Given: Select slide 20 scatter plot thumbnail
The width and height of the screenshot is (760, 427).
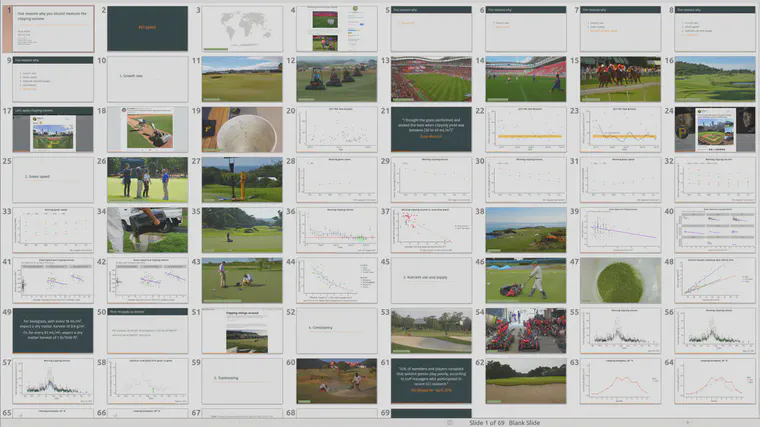Looking at the screenshot, I should 336,129.
